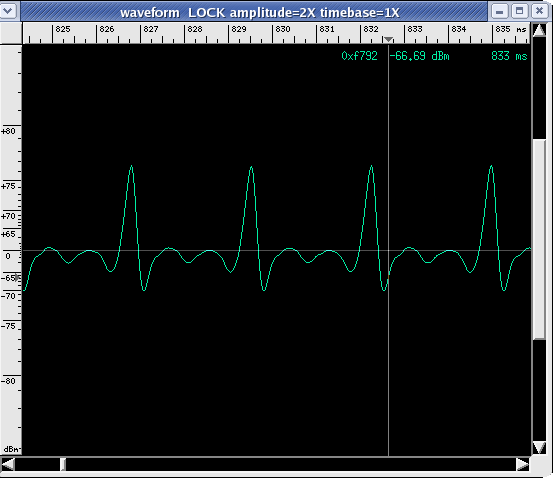Viewport: 553px width, 478px height.
Task: Click the waveform title bar text
Action: [260, 13]
